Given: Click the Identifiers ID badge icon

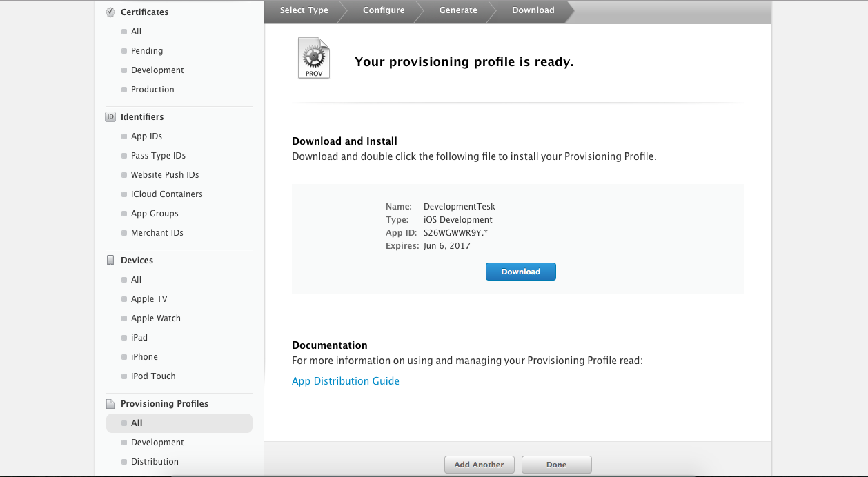Looking at the screenshot, I should point(110,116).
